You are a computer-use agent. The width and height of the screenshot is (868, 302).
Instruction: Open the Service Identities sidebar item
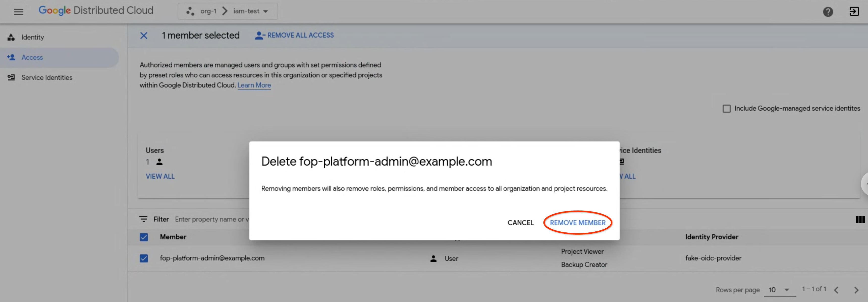[47, 77]
